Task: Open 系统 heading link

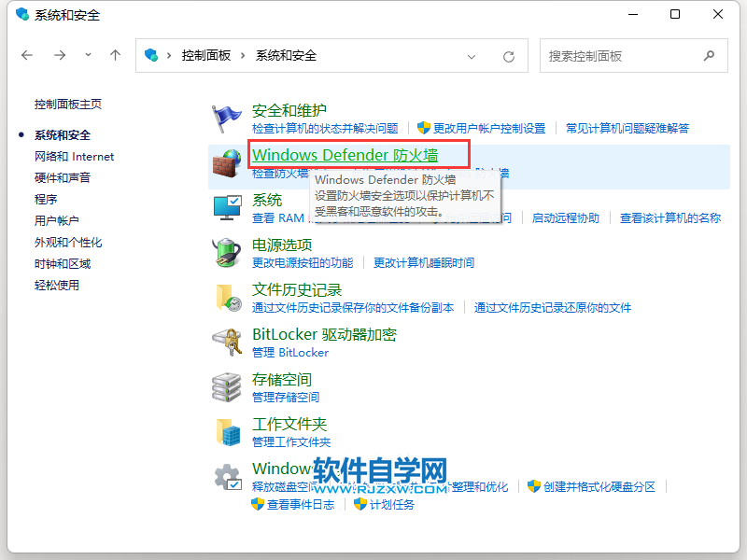Action: (x=267, y=200)
